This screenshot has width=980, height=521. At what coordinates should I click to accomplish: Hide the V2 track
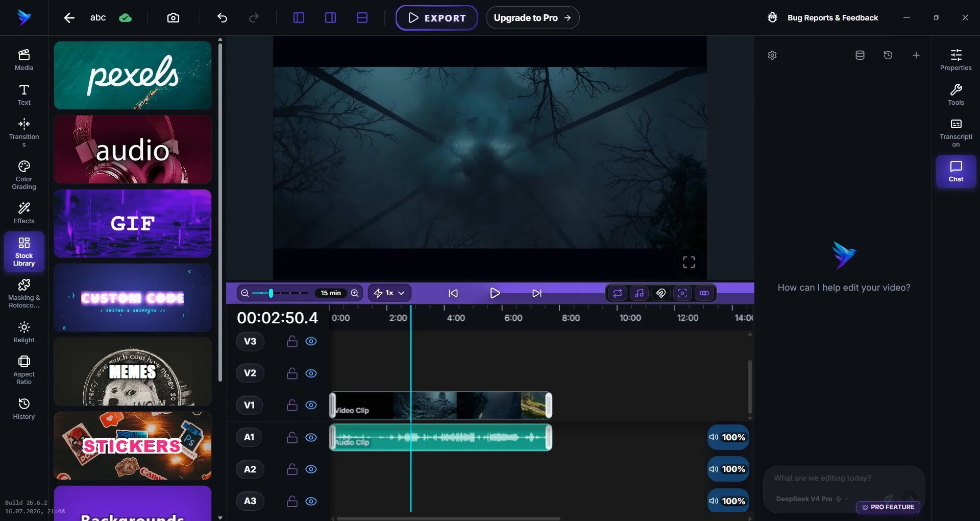tap(311, 373)
